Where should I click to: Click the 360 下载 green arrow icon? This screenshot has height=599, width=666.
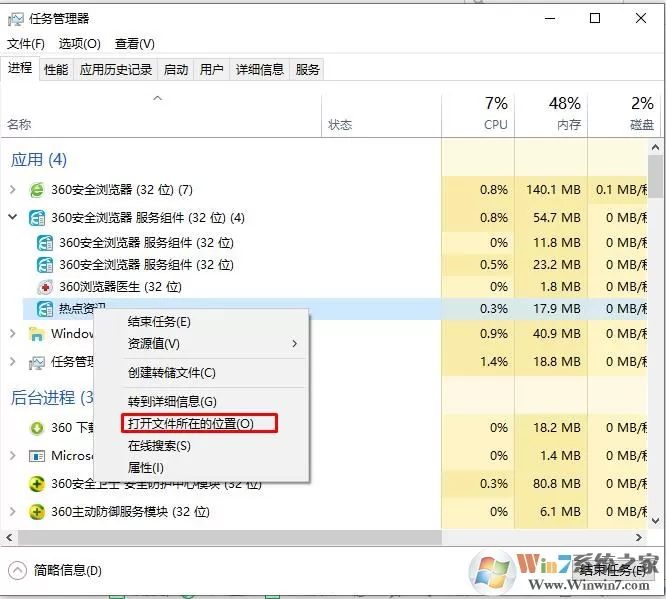coord(37,428)
